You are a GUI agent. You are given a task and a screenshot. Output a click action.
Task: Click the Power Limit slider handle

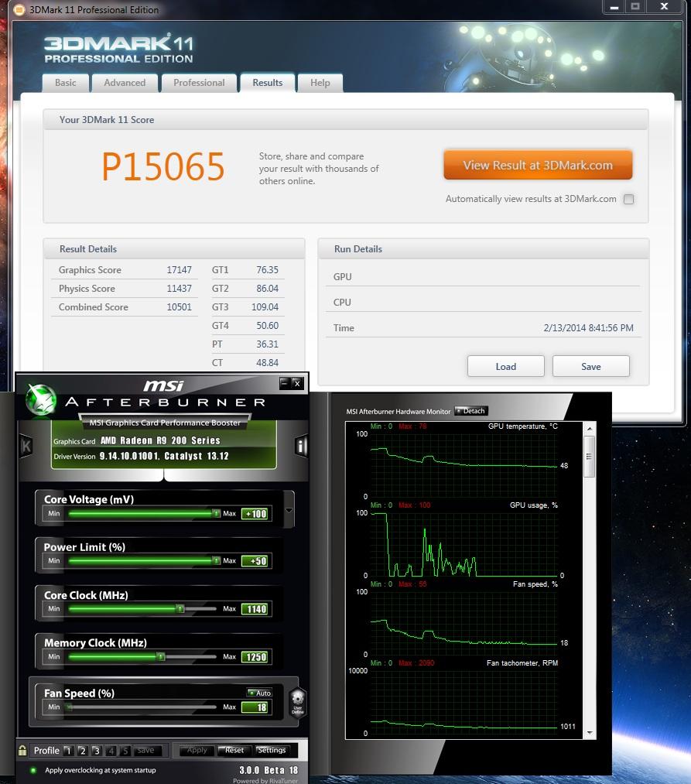[x=216, y=561]
